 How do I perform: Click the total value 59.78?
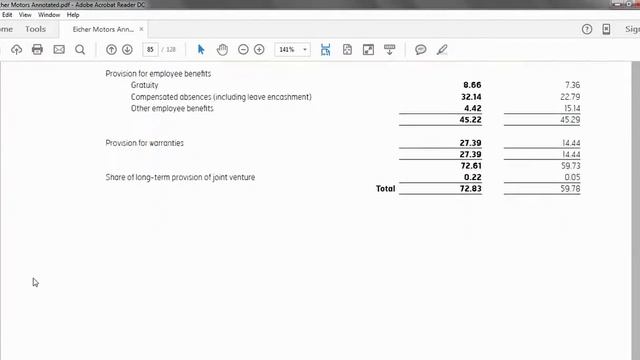570,189
